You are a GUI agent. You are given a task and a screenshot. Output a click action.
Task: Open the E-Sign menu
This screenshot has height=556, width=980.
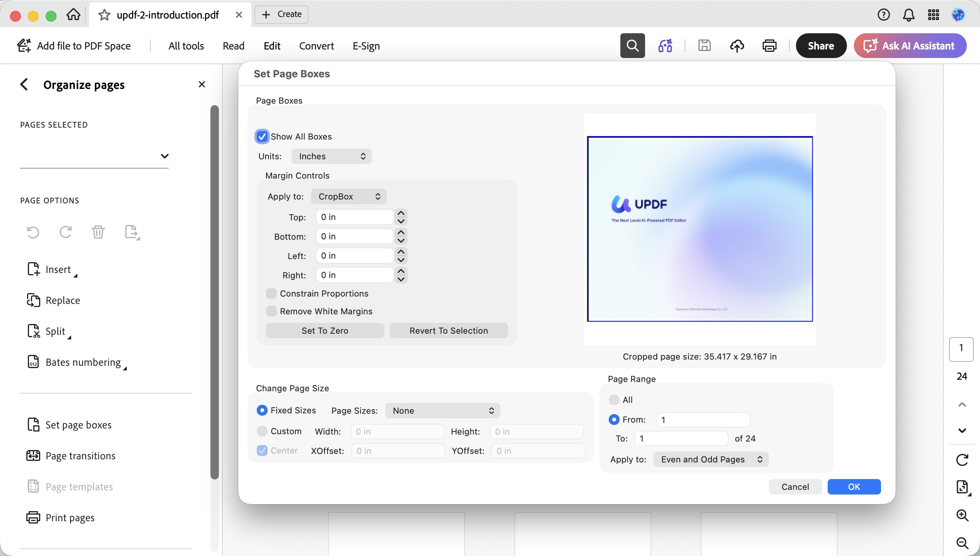[366, 46]
